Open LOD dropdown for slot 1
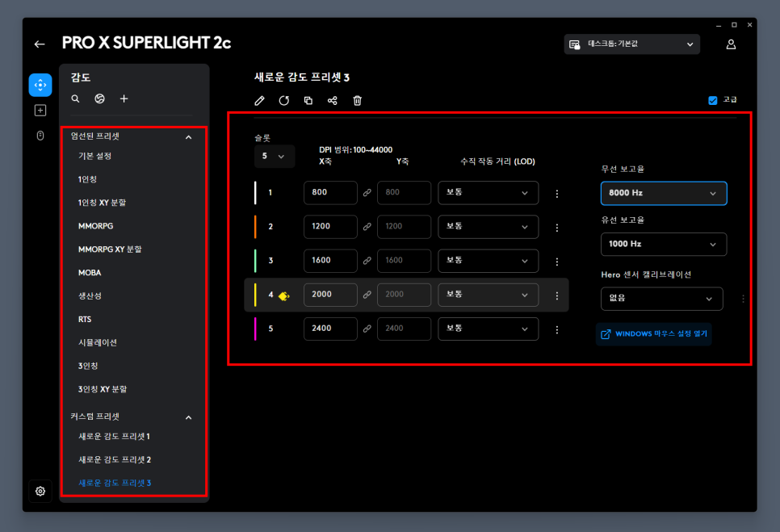780x532 pixels. click(488, 193)
